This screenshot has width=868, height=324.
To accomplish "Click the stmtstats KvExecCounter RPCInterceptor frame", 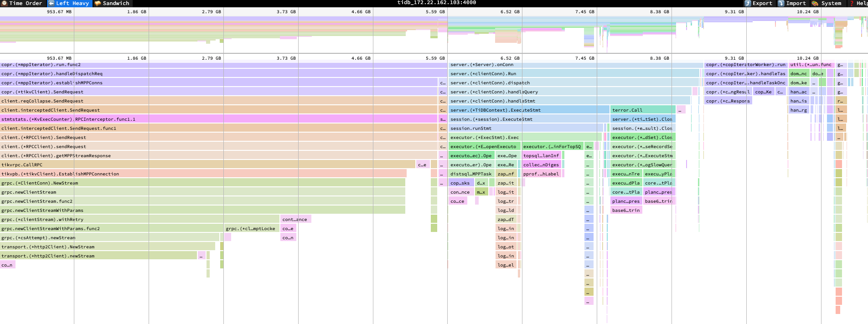I will 219,119.
